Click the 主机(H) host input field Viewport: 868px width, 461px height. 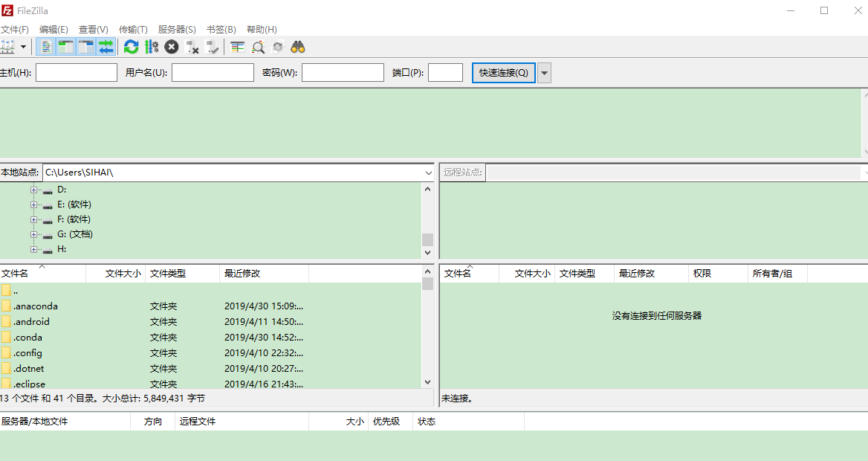[x=77, y=73]
